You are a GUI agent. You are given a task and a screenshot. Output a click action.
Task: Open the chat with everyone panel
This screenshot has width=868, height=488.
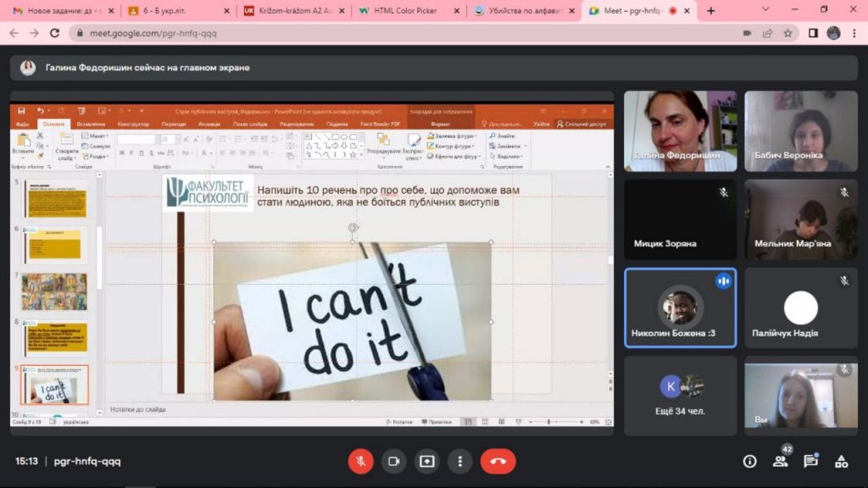tap(810, 461)
